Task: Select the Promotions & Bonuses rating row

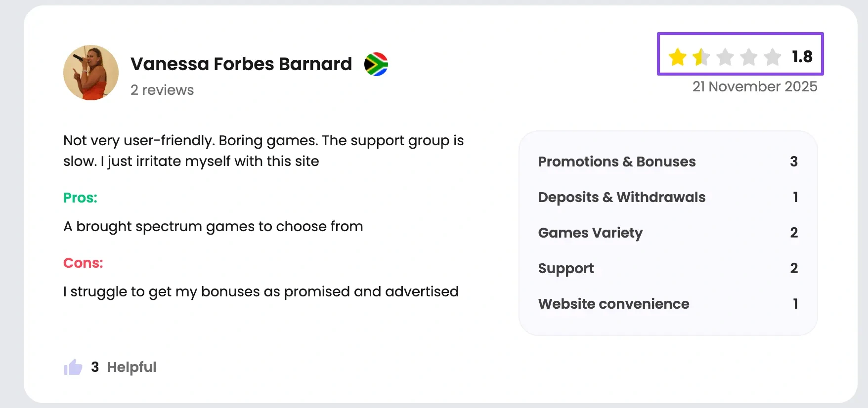Action: 667,162
